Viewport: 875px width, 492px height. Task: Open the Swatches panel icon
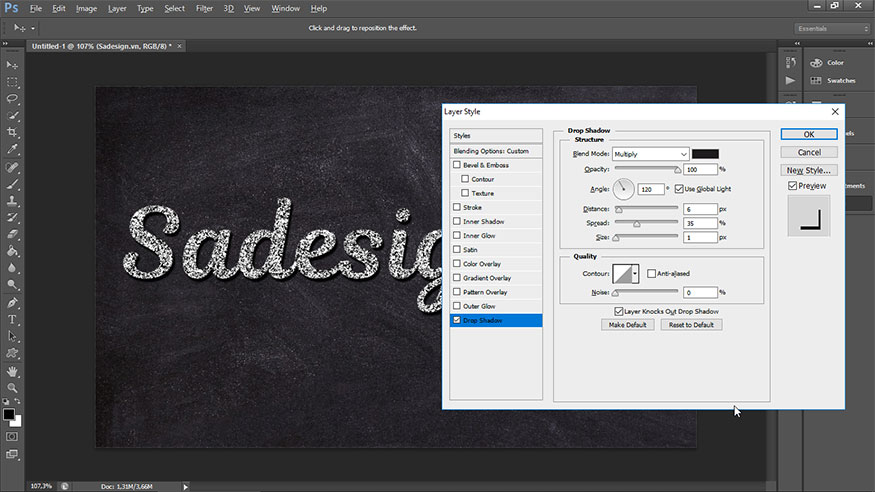click(816, 80)
